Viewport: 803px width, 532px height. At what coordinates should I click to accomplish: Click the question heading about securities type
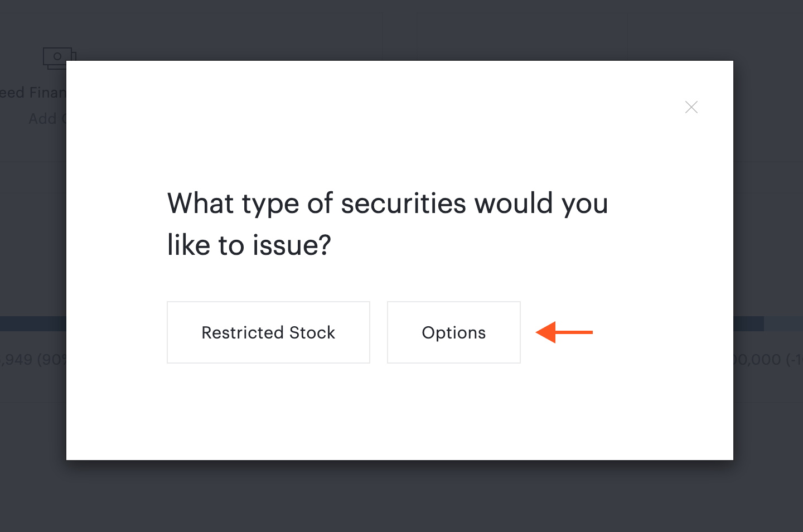[388, 223]
